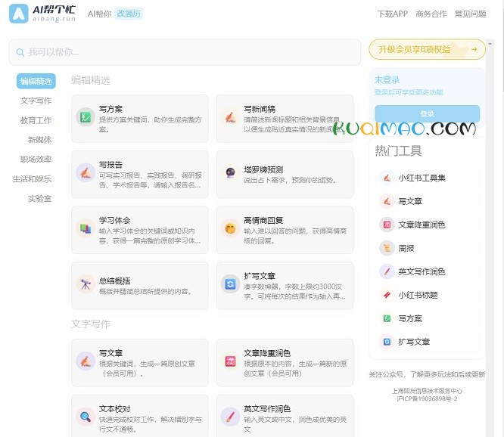Click the 写方案 card icon
Screen dimensions: 504x437
point(85,117)
